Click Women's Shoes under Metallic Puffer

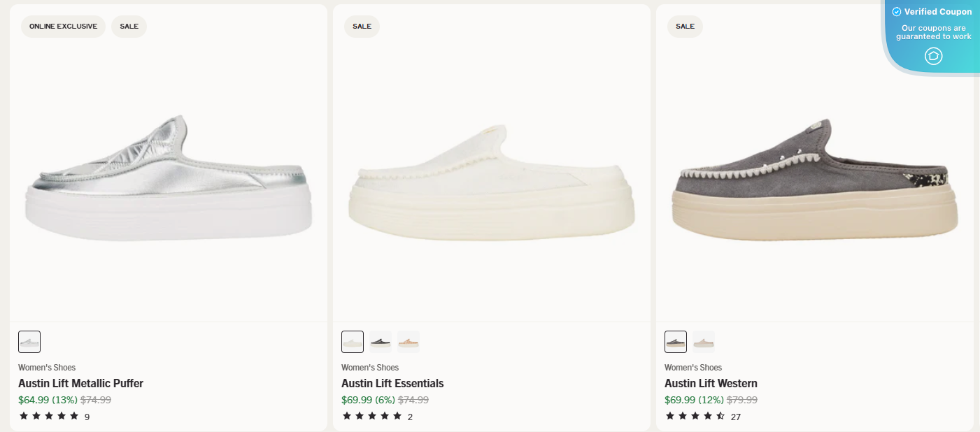pyautogui.click(x=47, y=367)
